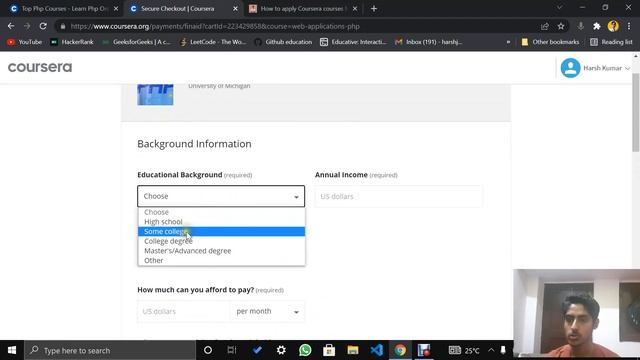
Task: Select Some college option
Action: pyautogui.click(x=221, y=231)
